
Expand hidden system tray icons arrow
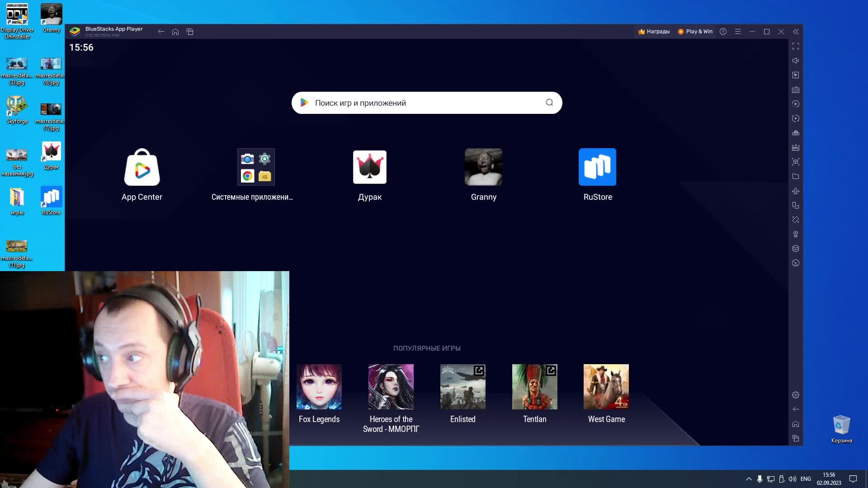pos(749,479)
